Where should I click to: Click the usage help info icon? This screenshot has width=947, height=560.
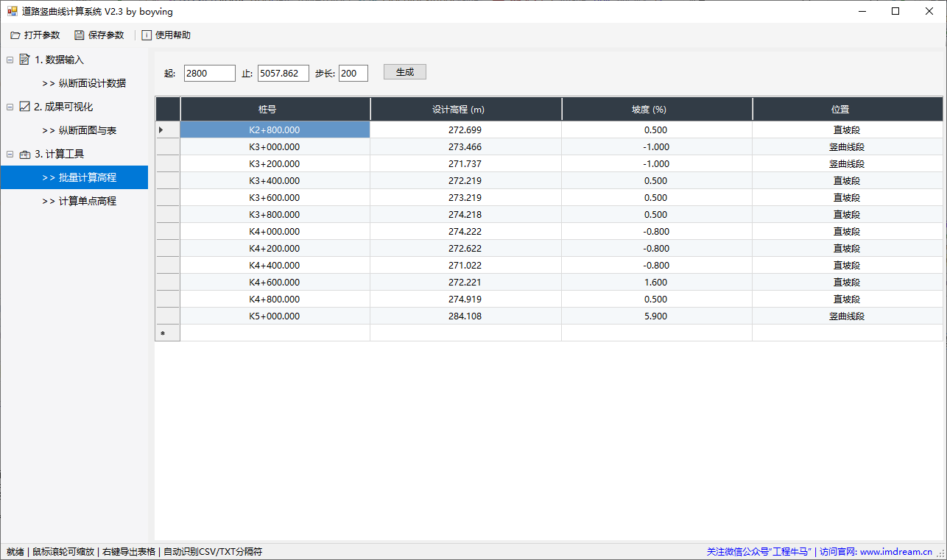[x=147, y=35]
